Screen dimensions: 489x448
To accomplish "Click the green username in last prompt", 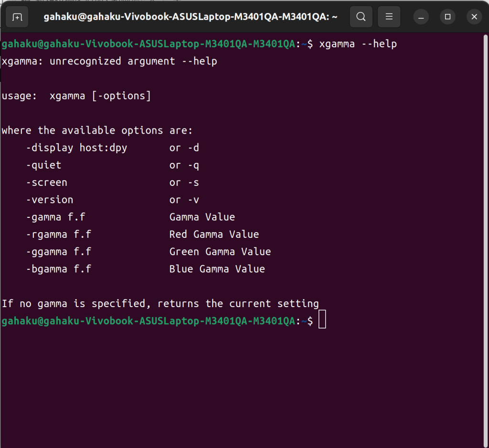I will click(149, 321).
